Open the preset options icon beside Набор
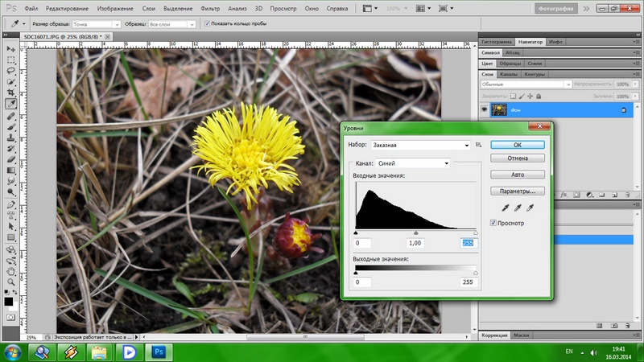 pyautogui.click(x=478, y=145)
